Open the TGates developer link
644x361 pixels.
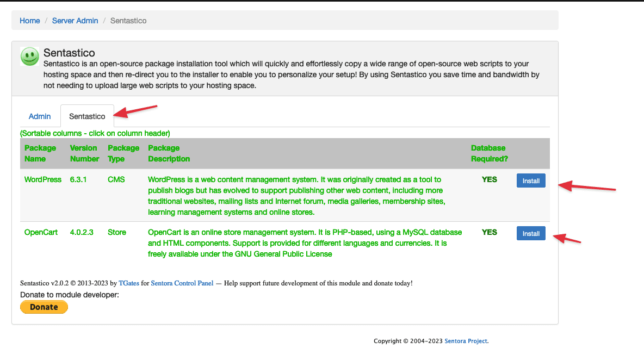click(129, 283)
